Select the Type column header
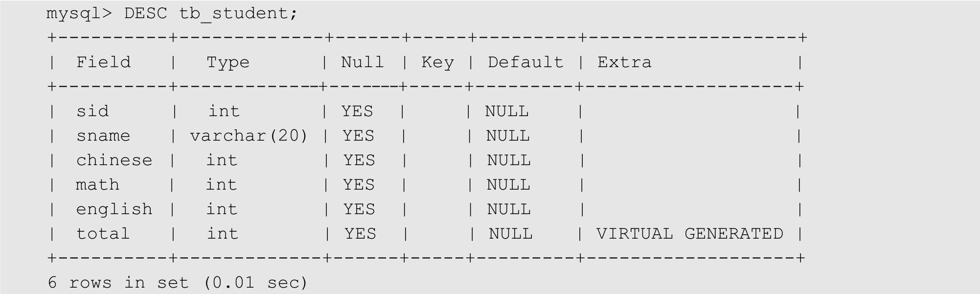Screen dimensions: 980x294 point(228,63)
